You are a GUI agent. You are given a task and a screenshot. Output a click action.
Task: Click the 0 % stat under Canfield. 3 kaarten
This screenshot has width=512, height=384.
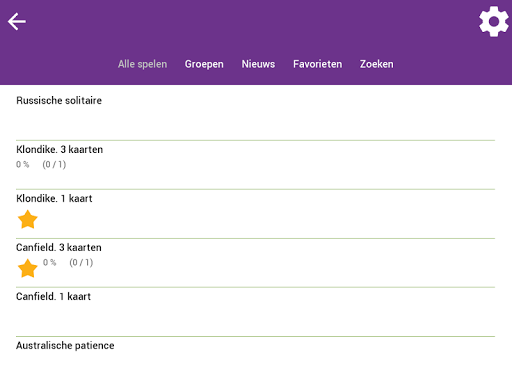click(x=50, y=262)
